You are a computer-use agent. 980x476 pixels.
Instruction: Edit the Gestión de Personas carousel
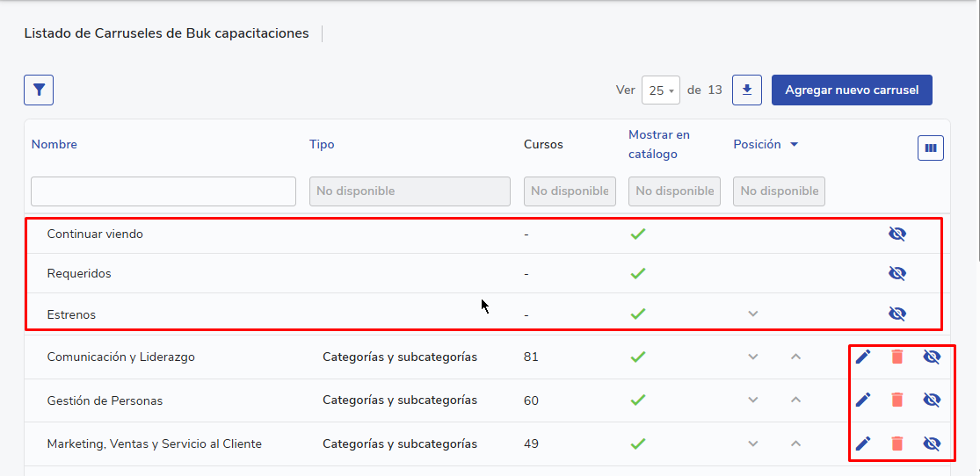point(863,400)
